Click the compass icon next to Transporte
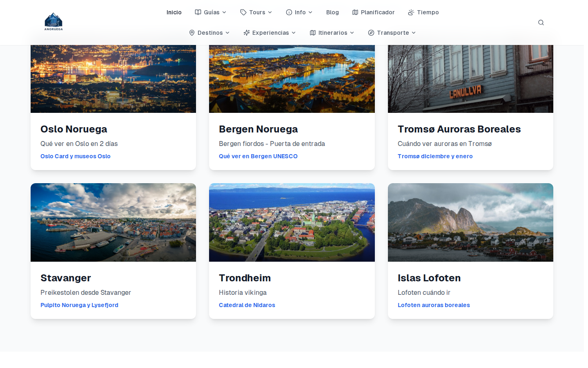Image resolution: width=588 pixels, height=368 pixels. pos(371,32)
